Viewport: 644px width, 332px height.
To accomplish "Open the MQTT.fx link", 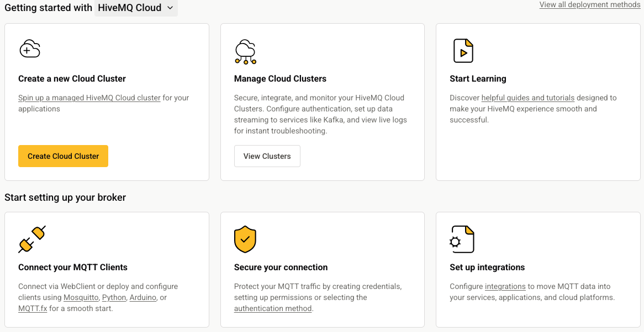I will 32,308.
